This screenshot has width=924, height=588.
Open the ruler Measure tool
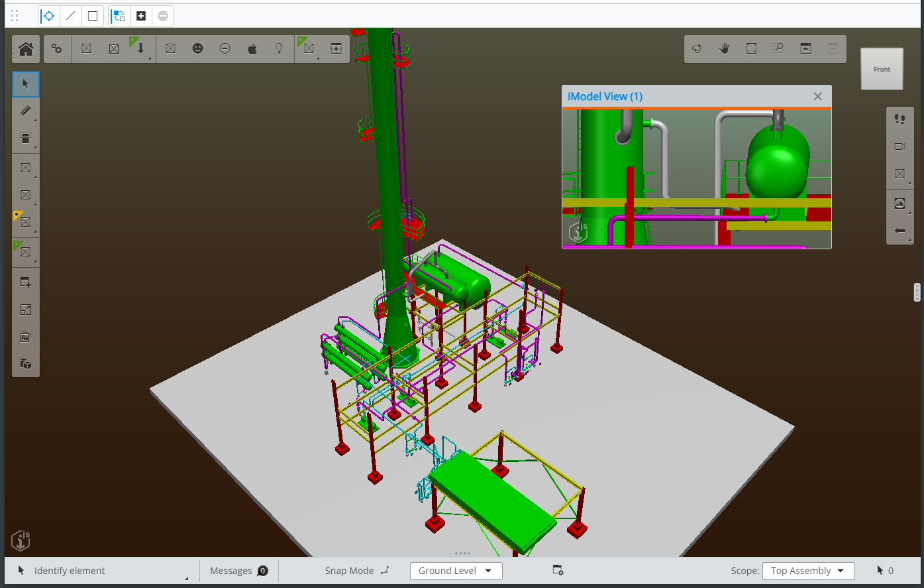pos(26,111)
